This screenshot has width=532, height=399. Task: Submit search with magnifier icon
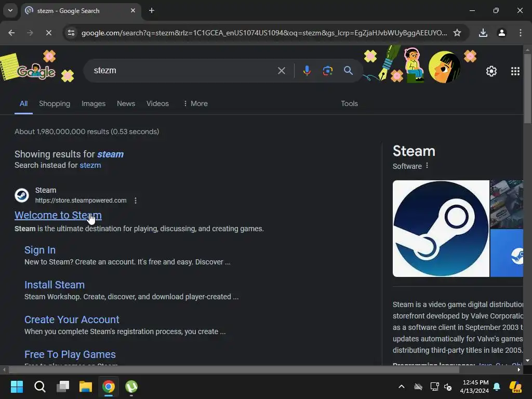click(348, 71)
